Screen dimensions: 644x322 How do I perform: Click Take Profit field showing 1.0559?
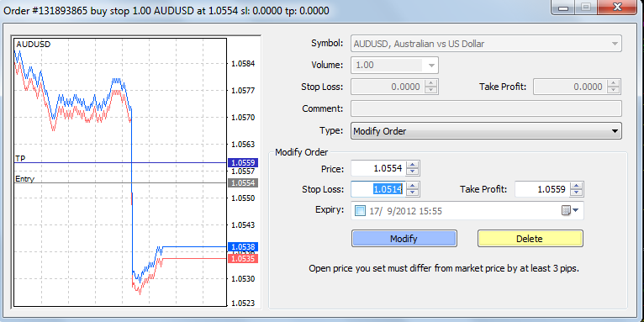click(x=542, y=189)
